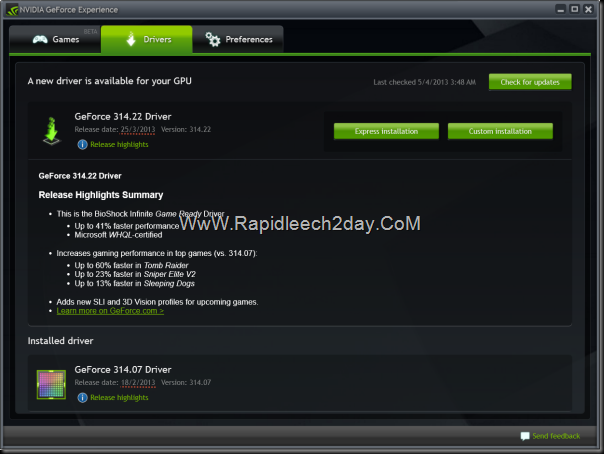This screenshot has width=604, height=454.
Task: Click the gears icon on Preferences tab
Action: [x=213, y=39]
